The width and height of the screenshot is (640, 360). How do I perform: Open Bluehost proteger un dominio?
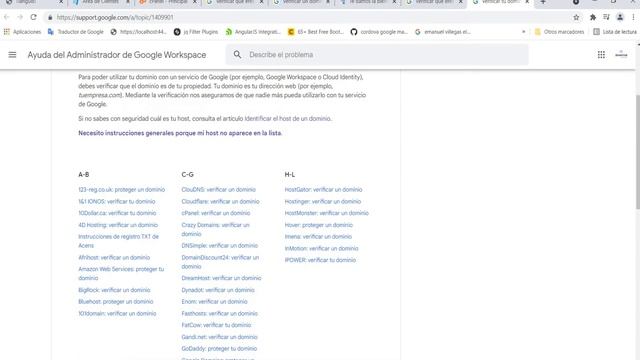click(116, 302)
